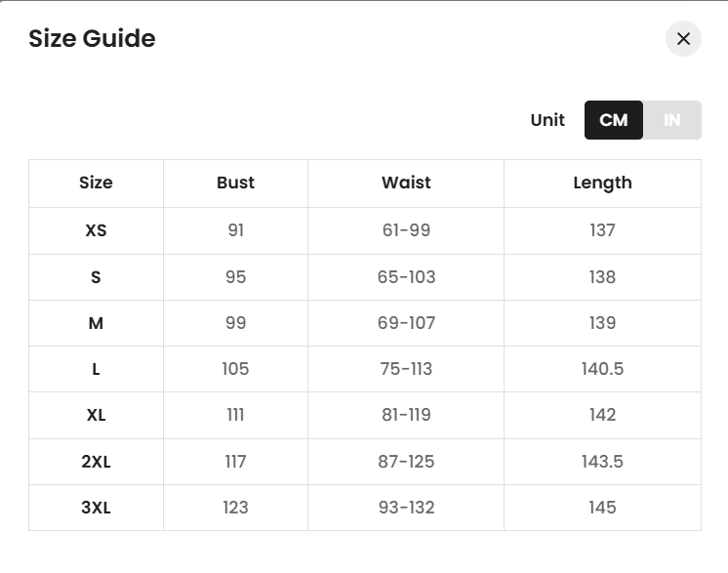The height and width of the screenshot is (573, 728).
Task: Click the 65-103 waist range cell
Action: [406, 277]
